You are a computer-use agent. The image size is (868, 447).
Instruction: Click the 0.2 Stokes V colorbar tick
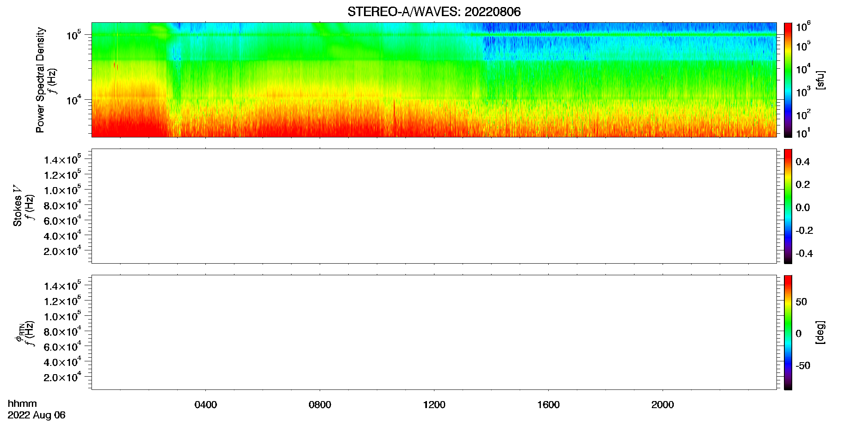tap(803, 185)
